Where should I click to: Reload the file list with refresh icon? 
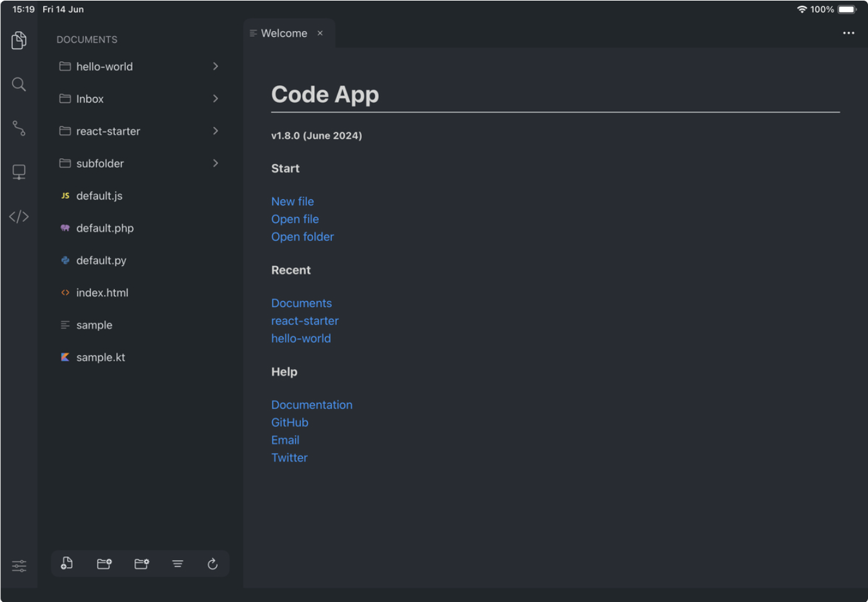point(212,564)
